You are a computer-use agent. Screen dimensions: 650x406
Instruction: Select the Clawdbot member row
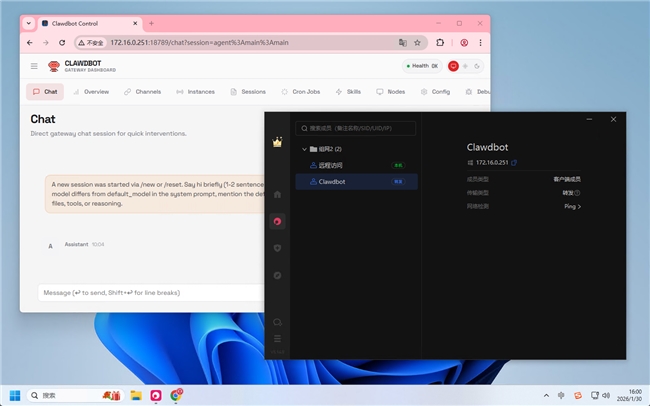pyautogui.click(x=357, y=182)
